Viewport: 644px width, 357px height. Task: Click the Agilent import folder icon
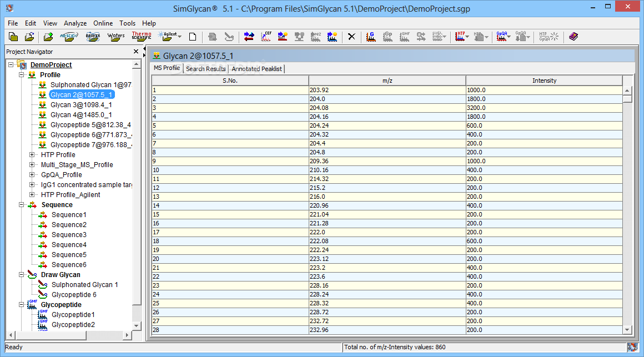pyautogui.click(x=168, y=37)
